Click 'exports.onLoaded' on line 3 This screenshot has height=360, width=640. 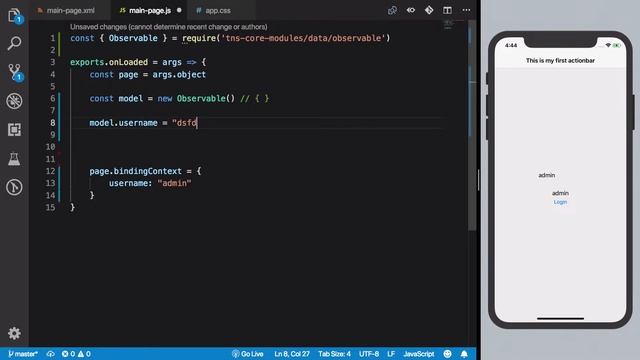coord(109,62)
